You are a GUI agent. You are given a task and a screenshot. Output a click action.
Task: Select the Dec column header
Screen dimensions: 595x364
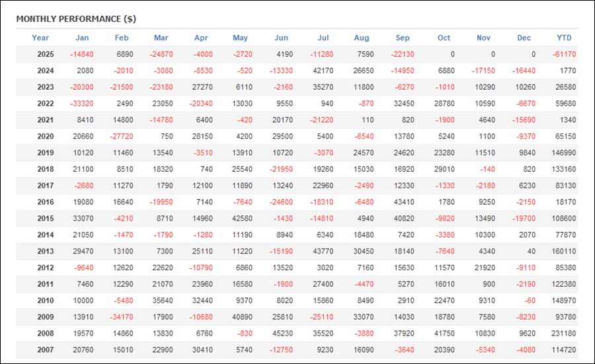click(x=524, y=38)
